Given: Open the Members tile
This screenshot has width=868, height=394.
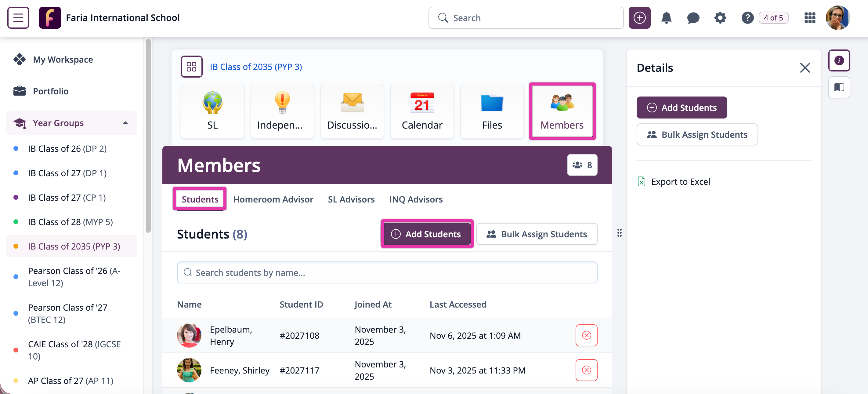Looking at the screenshot, I should pos(562,111).
